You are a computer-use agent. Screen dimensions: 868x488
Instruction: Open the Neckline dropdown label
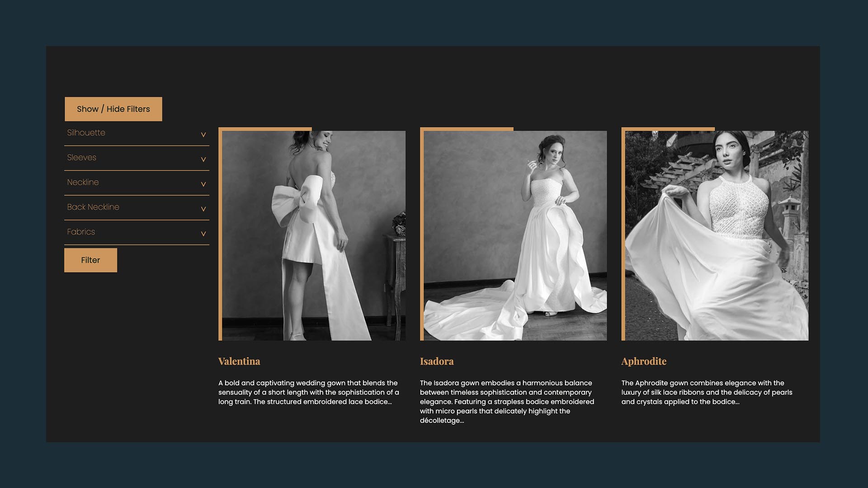pyautogui.click(x=83, y=183)
